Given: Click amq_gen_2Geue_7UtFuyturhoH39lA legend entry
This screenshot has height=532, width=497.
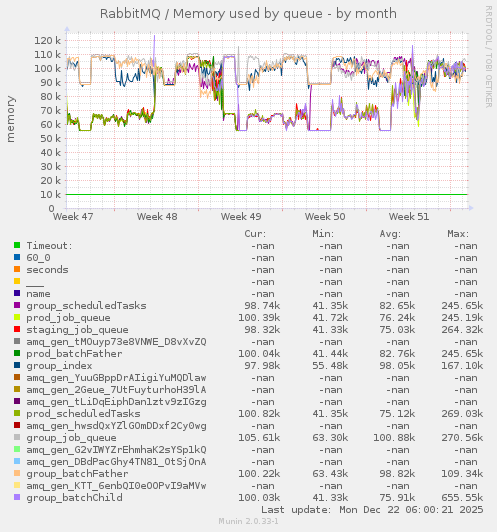Looking at the screenshot, I should point(116,390).
